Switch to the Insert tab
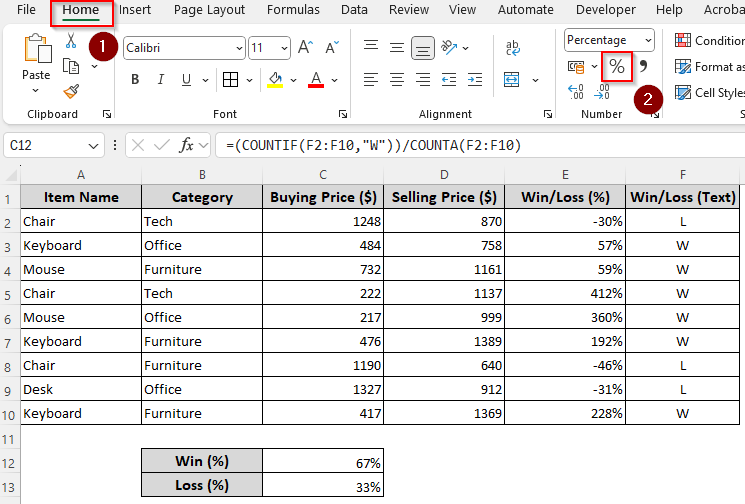 135,10
